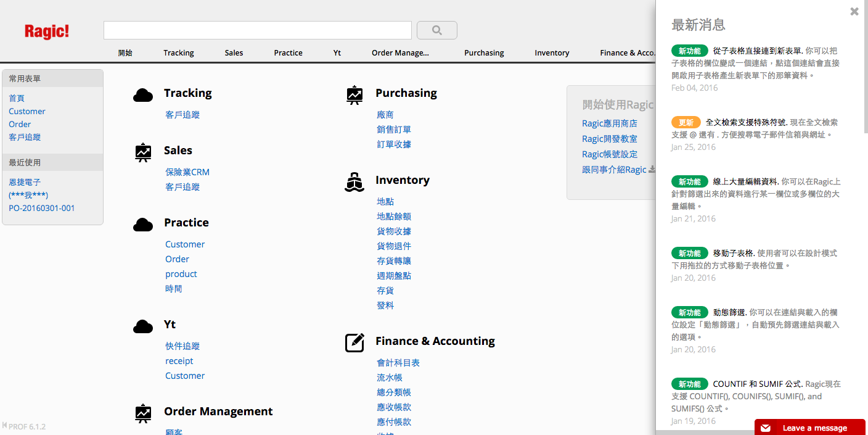The width and height of the screenshot is (868, 435).
Task: Open Customer under the Yt section
Action: (x=185, y=376)
